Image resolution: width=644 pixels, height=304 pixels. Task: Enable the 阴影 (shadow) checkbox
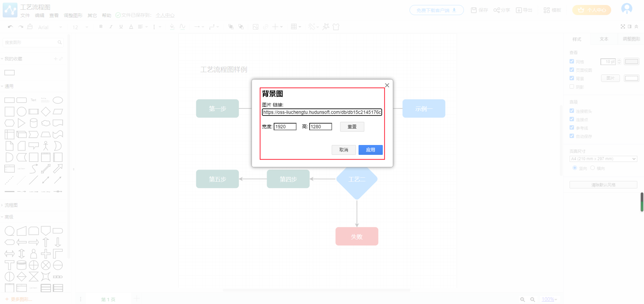click(572, 87)
